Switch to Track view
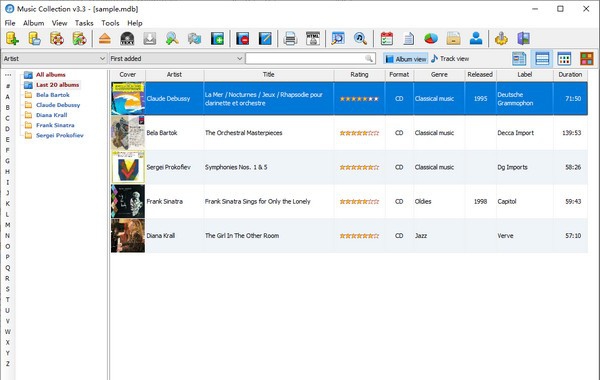Screen dimensions: 600x380 (x=450, y=59)
